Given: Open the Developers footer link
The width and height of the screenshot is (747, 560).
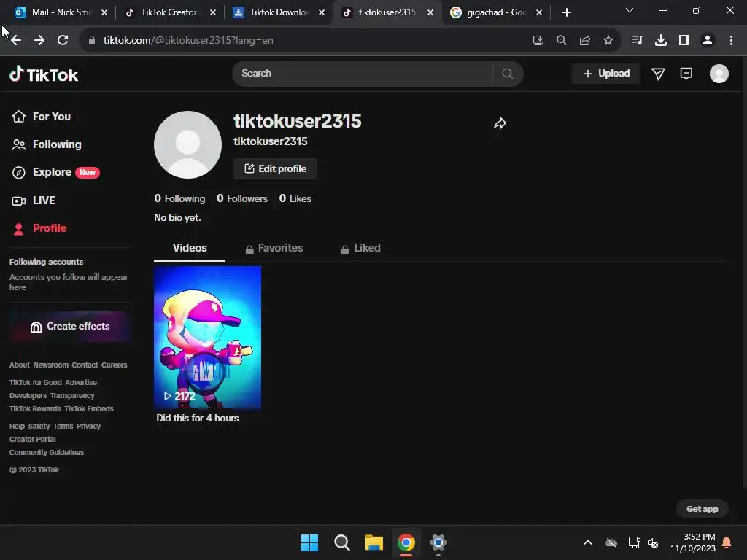Looking at the screenshot, I should (x=28, y=396).
